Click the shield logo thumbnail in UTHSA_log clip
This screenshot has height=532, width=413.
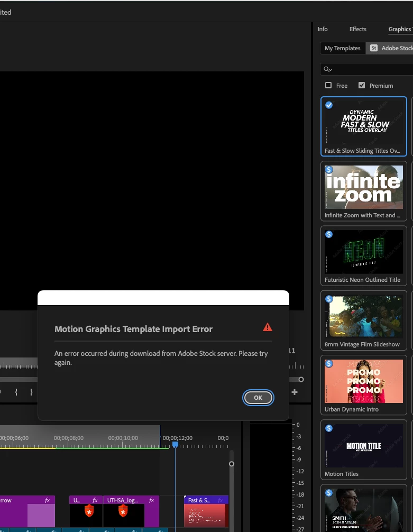(123, 511)
